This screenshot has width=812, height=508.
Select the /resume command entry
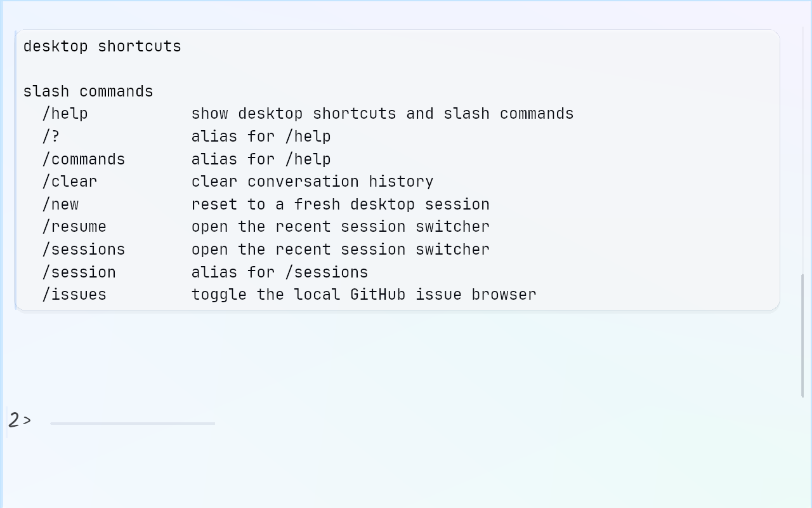coord(74,227)
